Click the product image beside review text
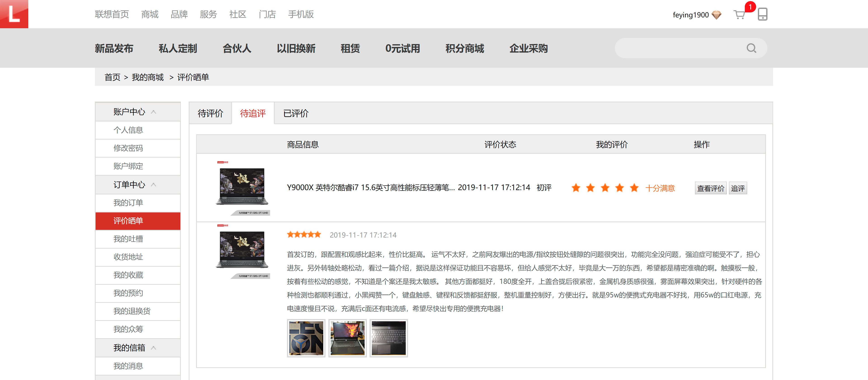The width and height of the screenshot is (868, 380). coord(243,252)
